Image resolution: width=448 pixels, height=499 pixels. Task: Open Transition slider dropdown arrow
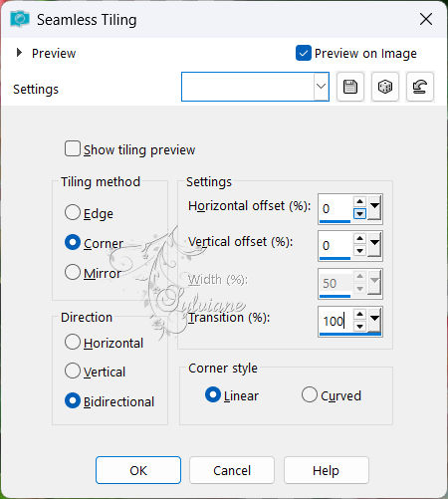[374, 319]
